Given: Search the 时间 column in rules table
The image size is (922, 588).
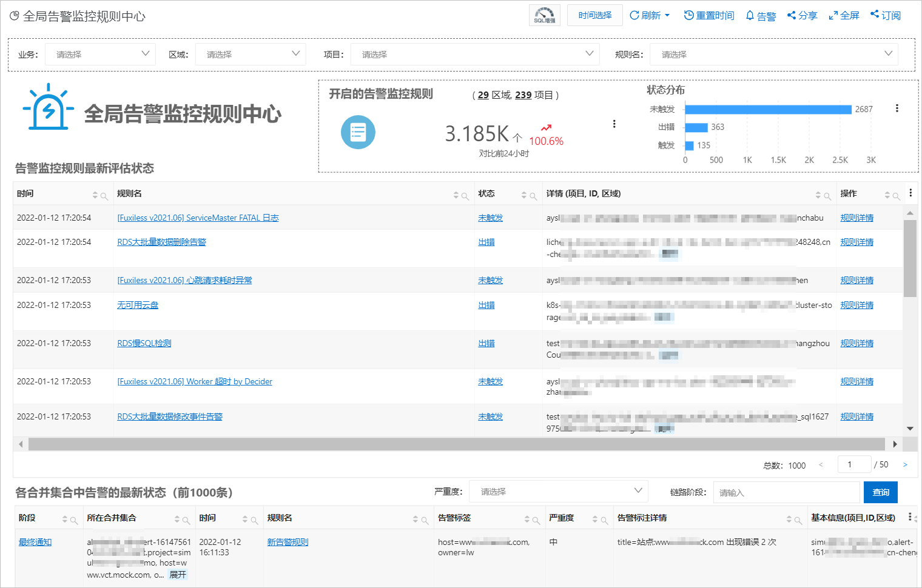Looking at the screenshot, I should click(x=104, y=196).
